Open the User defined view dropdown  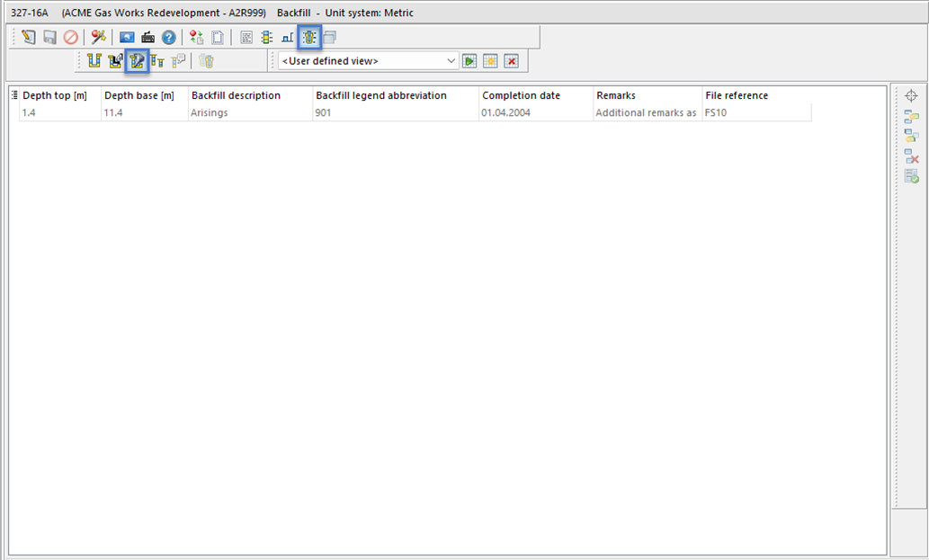(451, 61)
